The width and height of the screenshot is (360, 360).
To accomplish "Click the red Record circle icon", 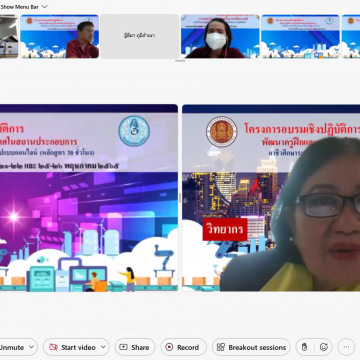I will [169, 347].
